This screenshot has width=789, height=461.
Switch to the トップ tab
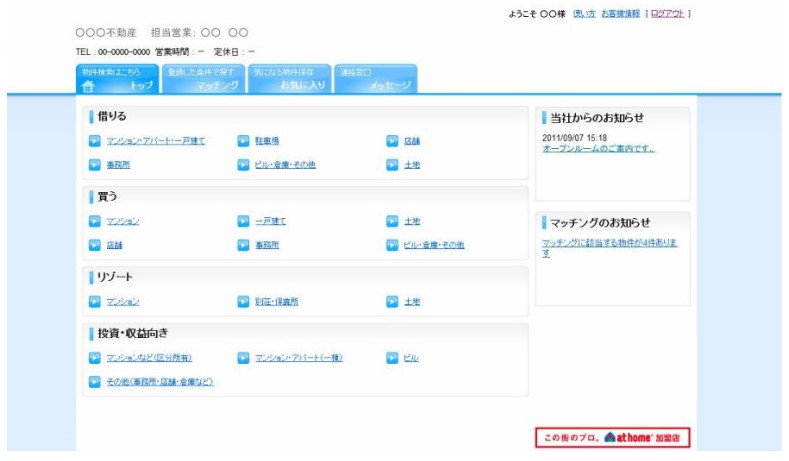117,79
